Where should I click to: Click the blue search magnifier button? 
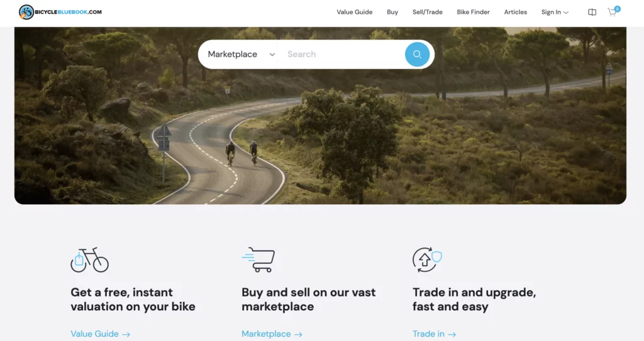pos(417,54)
